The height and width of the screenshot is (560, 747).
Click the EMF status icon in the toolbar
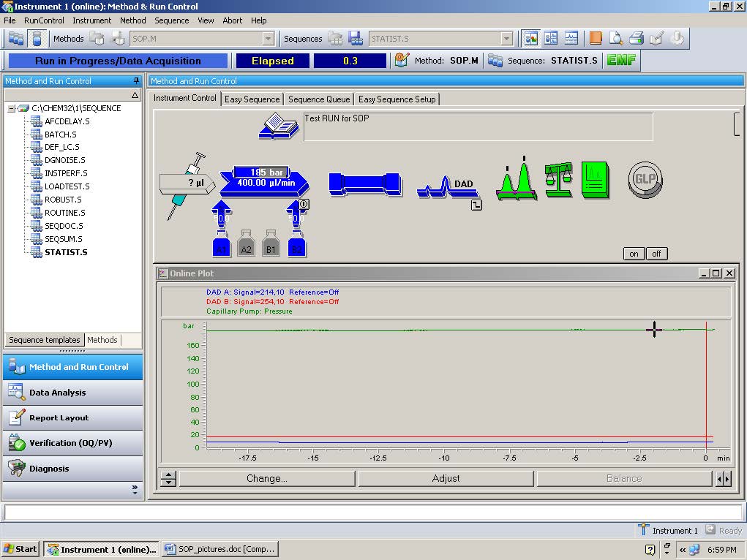click(x=620, y=60)
